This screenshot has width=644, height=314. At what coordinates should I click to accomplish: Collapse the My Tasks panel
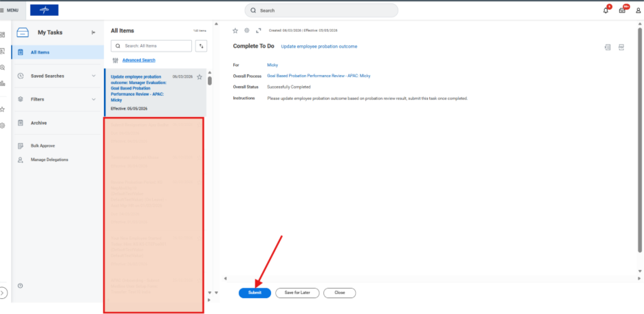[94, 32]
